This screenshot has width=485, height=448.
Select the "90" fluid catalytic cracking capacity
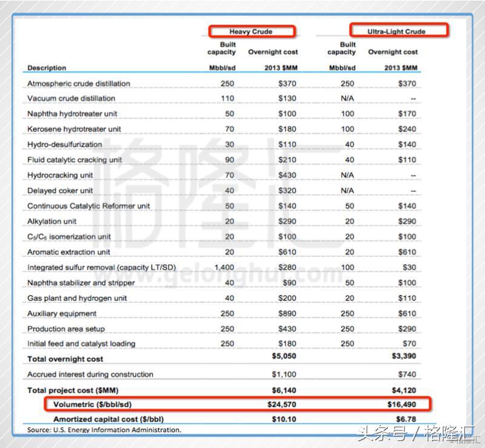tap(230, 160)
